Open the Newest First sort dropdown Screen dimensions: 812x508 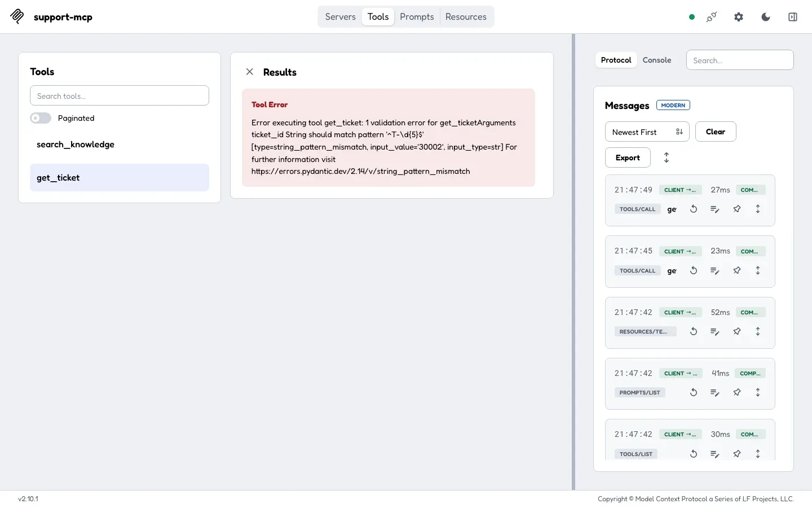click(647, 132)
